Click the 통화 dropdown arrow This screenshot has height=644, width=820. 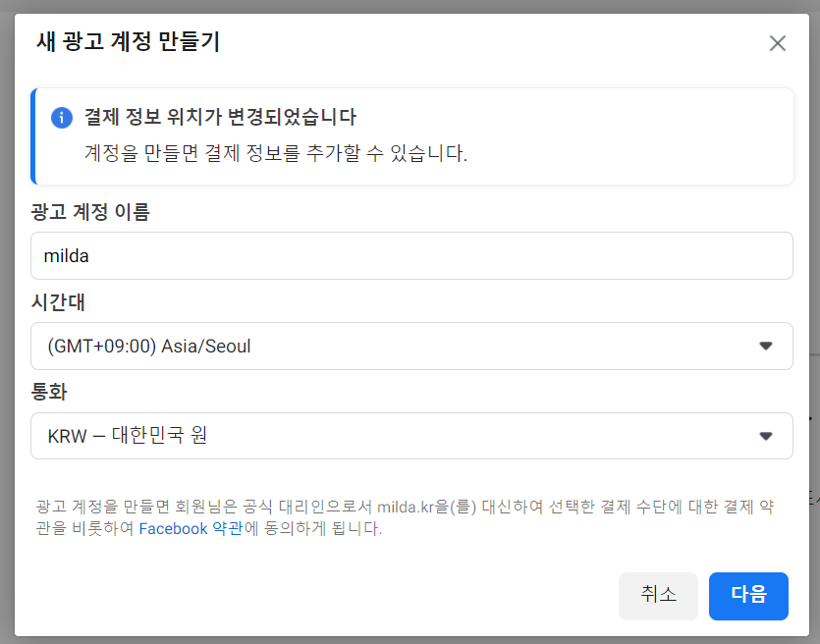click(x=766, y=436)
